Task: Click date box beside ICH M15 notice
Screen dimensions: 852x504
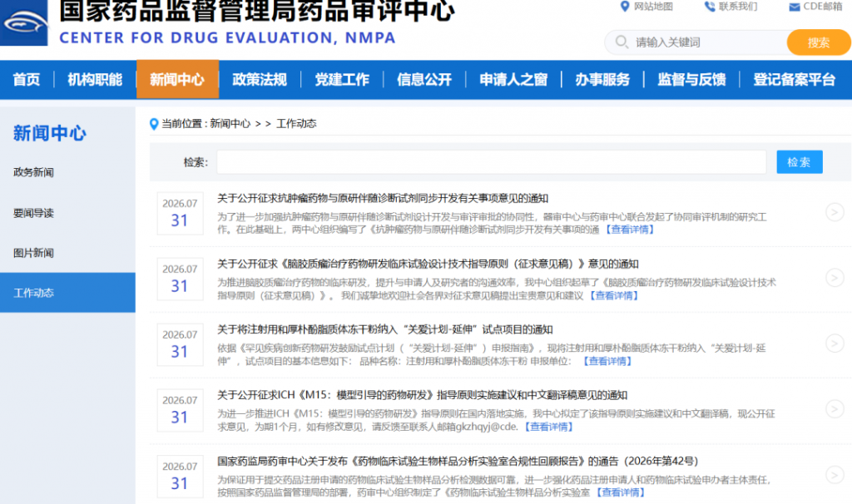Action: [x=180, y=410]
